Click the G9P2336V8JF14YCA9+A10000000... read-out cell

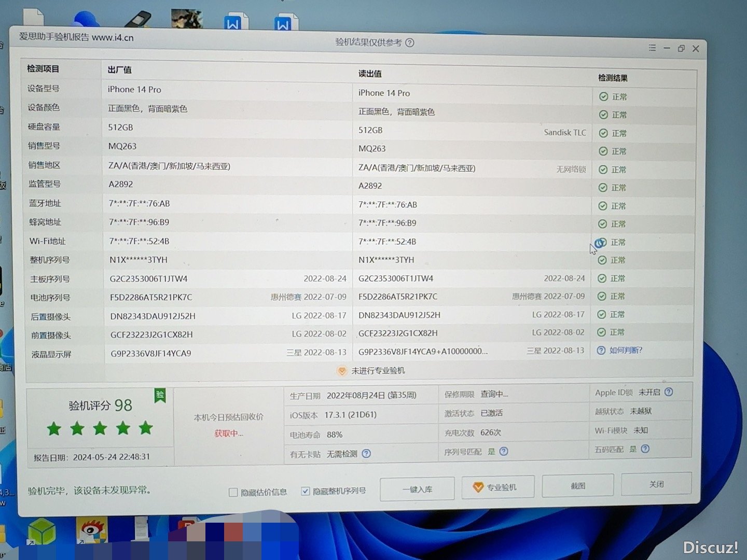(x=423, y=352)
